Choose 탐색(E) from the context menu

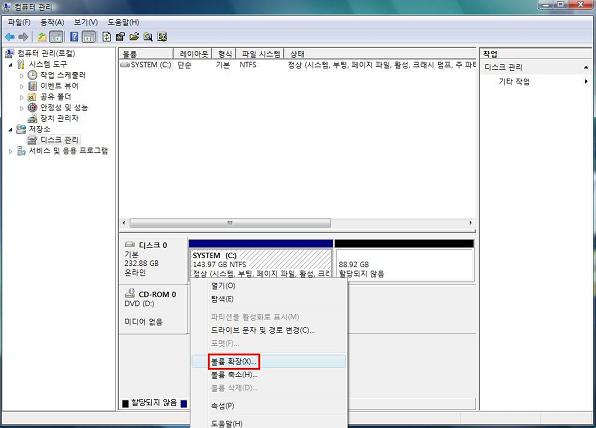[x=269, y=299]
